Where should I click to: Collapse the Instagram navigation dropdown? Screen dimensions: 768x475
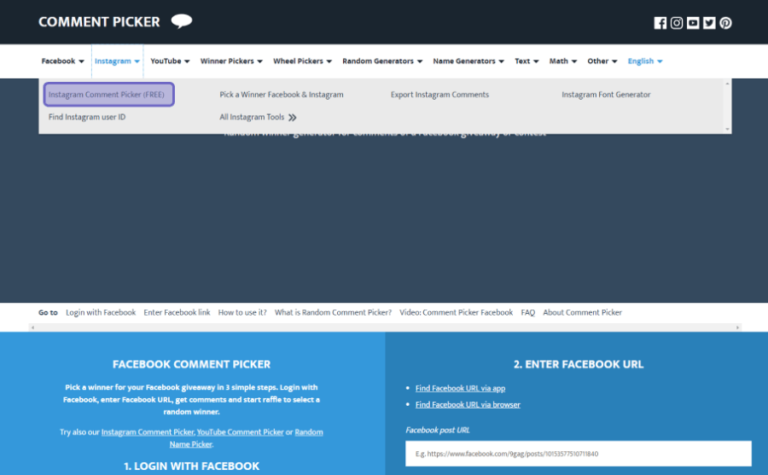tap(117, 61)
